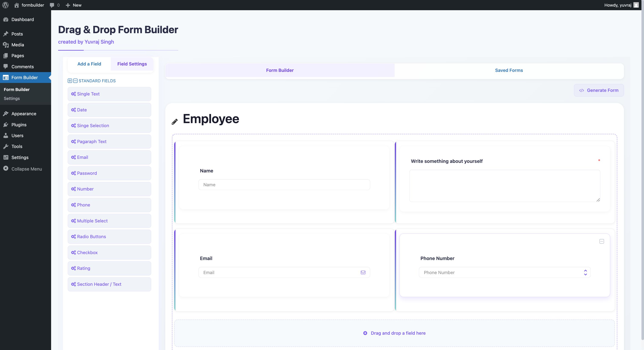Click the user avatar next to Howdy, yuvraj
Screen dimensions: 644x350
click(636, 5)
